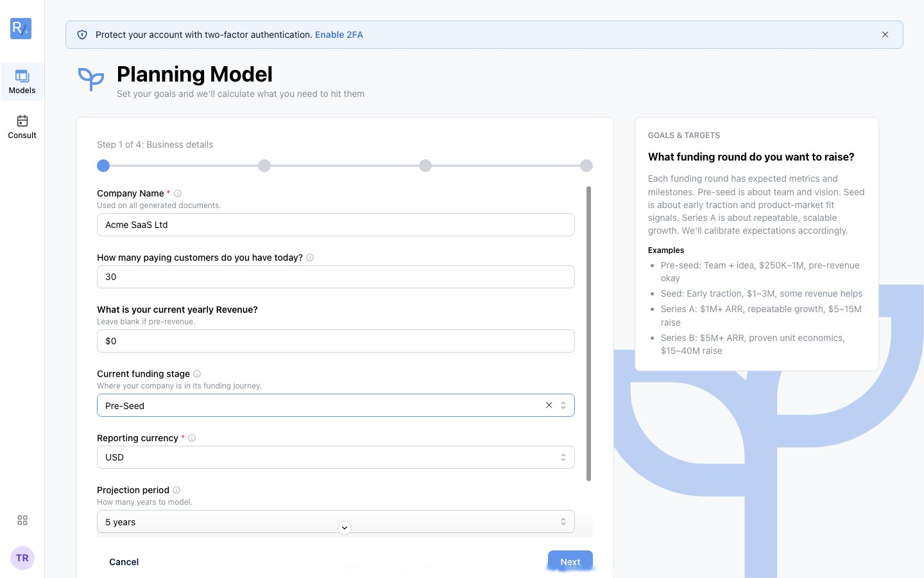Image resolution: width=924 pixels, height=578 pixels.
Task: Click the Next button
Action: (x=570, y=562)
